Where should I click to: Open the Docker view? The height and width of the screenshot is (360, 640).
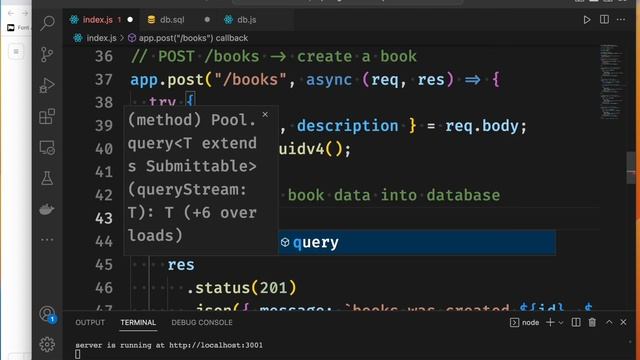(47, 209)
